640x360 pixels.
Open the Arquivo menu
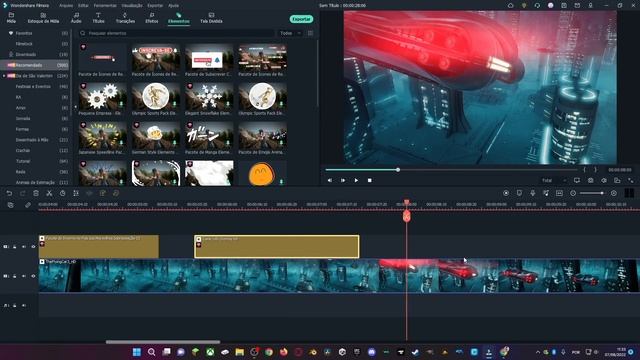coord(66,6)
